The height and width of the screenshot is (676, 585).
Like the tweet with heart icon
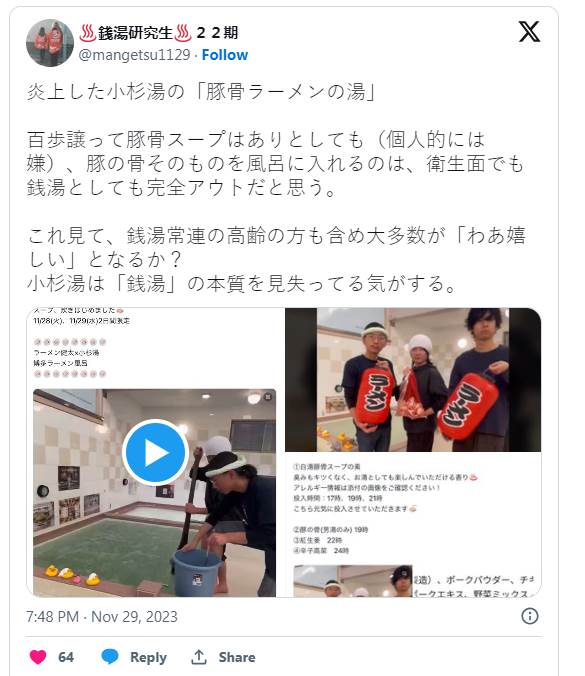point(38,657)
